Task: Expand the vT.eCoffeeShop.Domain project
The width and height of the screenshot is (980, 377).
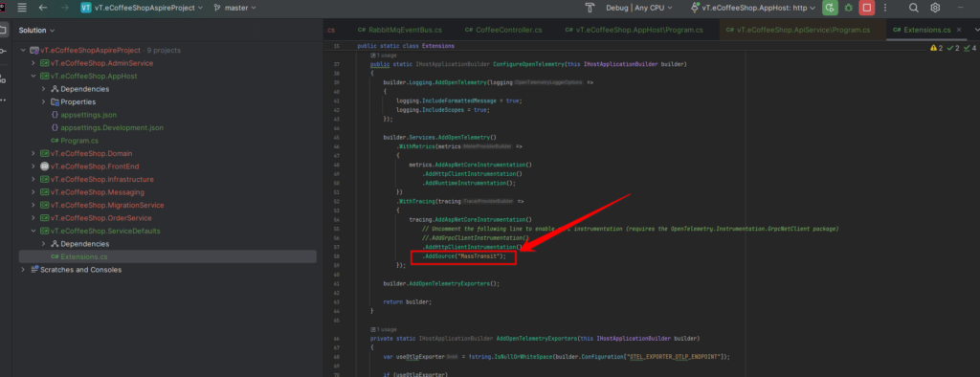Action: (x=33, y=153)
